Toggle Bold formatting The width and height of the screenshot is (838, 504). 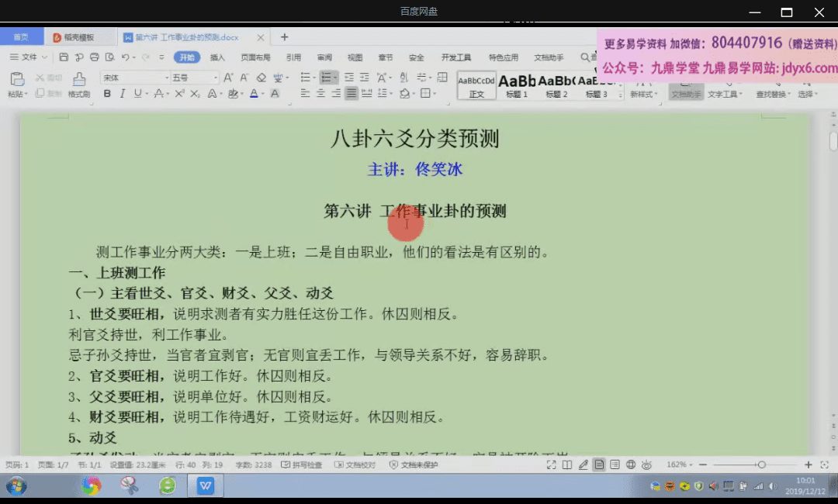[x=107, y=94]
